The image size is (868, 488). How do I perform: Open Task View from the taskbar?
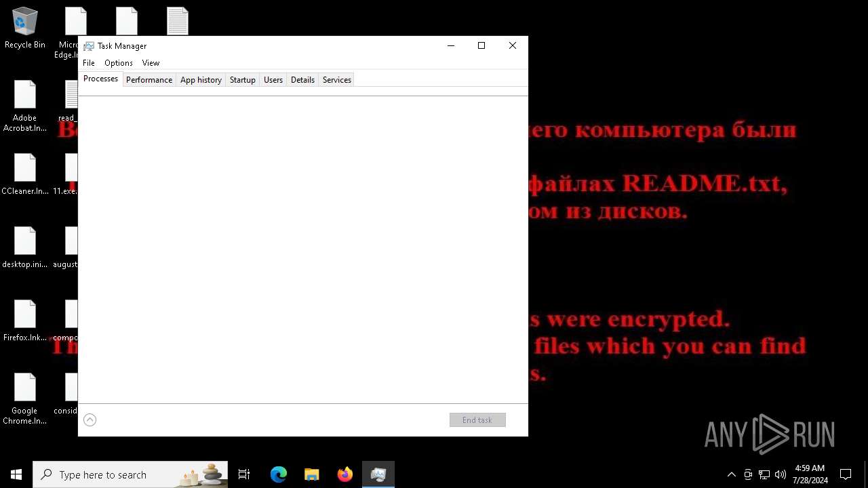coord(244,474)
